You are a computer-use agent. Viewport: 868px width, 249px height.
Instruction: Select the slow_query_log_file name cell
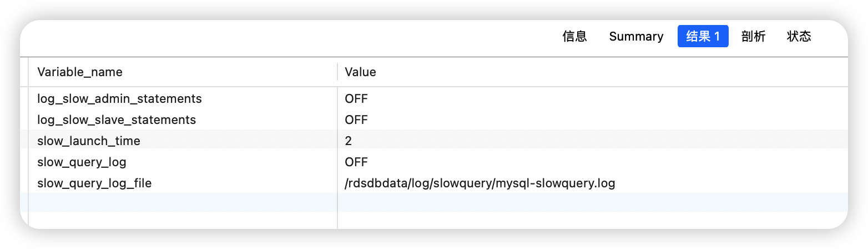pos(94,183)
